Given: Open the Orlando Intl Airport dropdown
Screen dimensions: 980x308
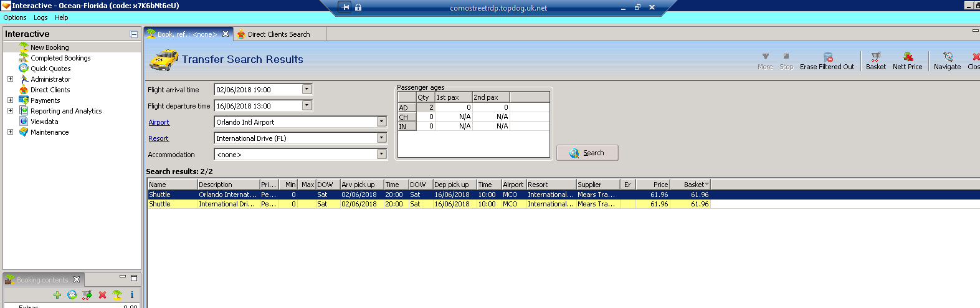Looking at the screenshot, I should click(381, 122).
